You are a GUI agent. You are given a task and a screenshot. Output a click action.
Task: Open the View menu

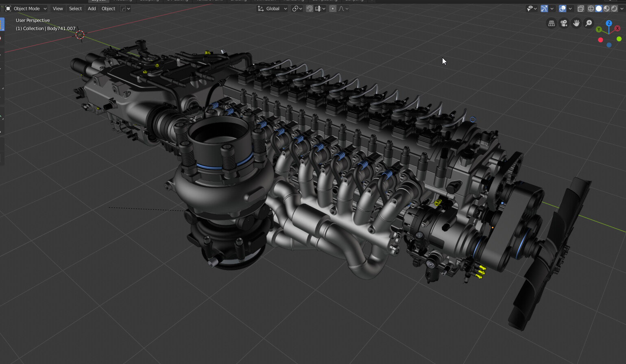click(57, 8)
